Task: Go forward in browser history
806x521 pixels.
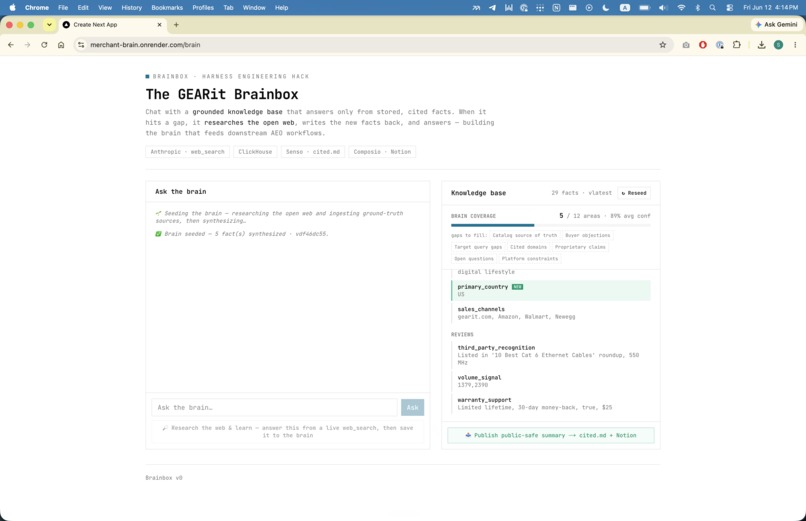Action: point(27,45)
